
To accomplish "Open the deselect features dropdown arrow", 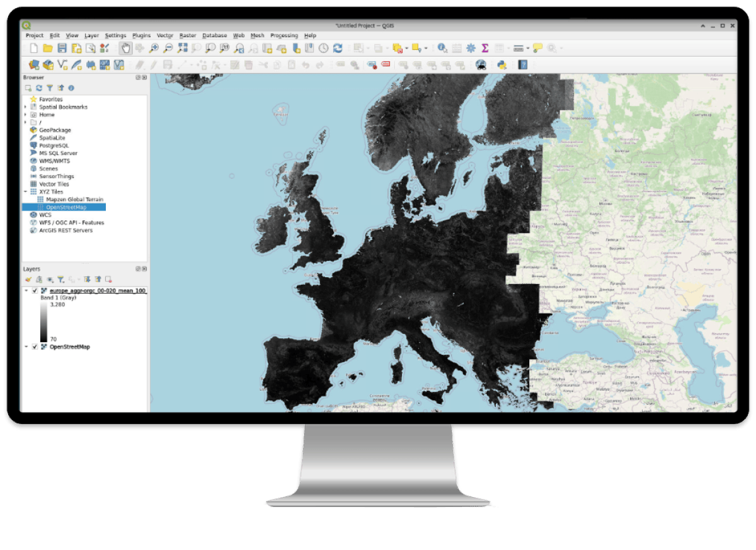I will coord(406,48).
